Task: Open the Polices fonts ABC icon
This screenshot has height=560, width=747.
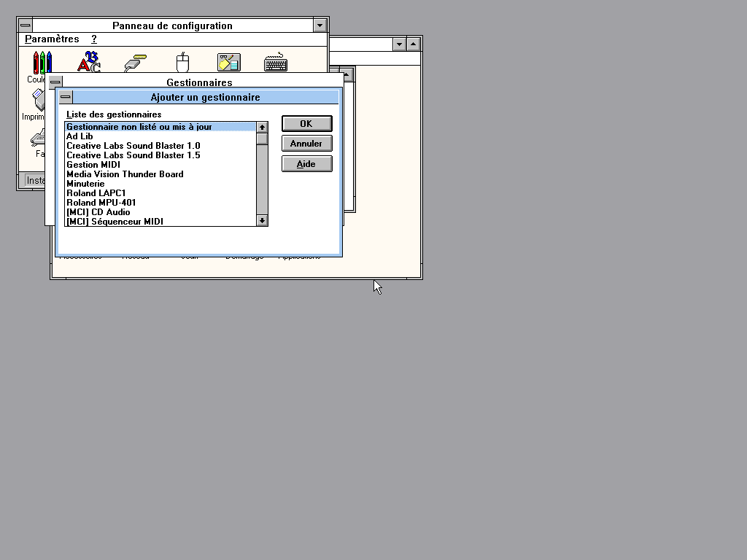Action: 88,62
